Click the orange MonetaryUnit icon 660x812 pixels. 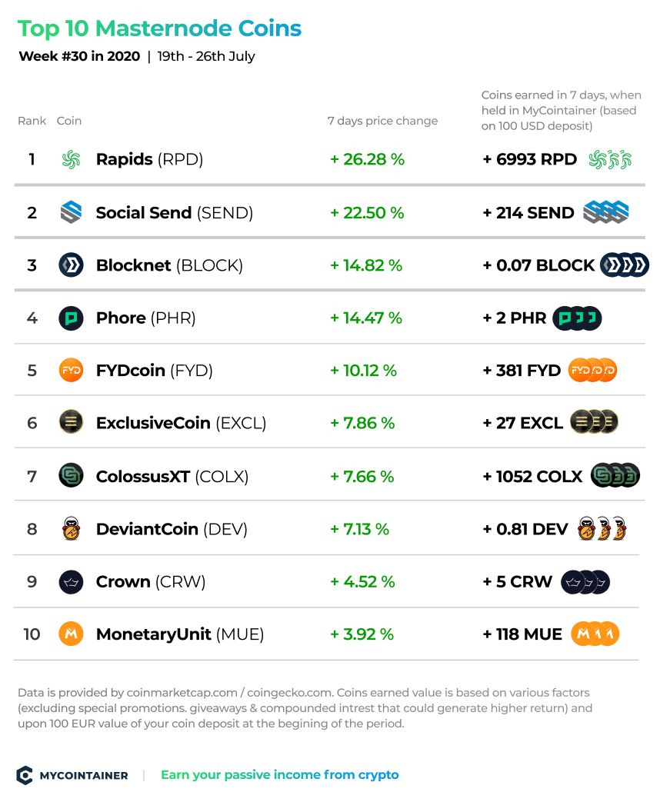click(71, 634)
